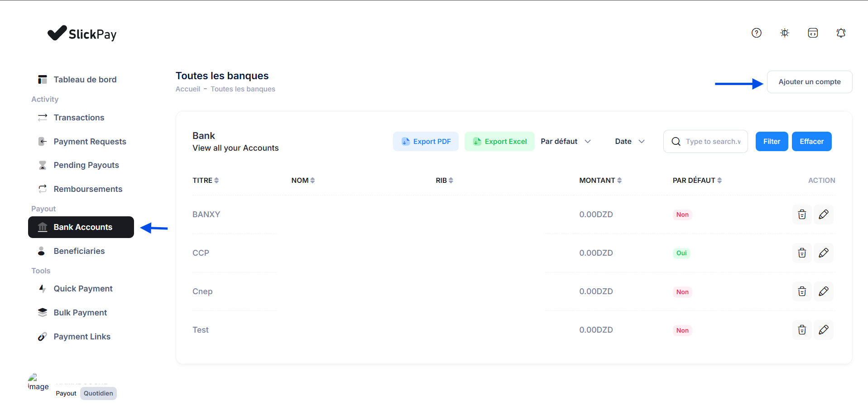Edit the CCP account using the pencil icon

[x=824, y=253]
